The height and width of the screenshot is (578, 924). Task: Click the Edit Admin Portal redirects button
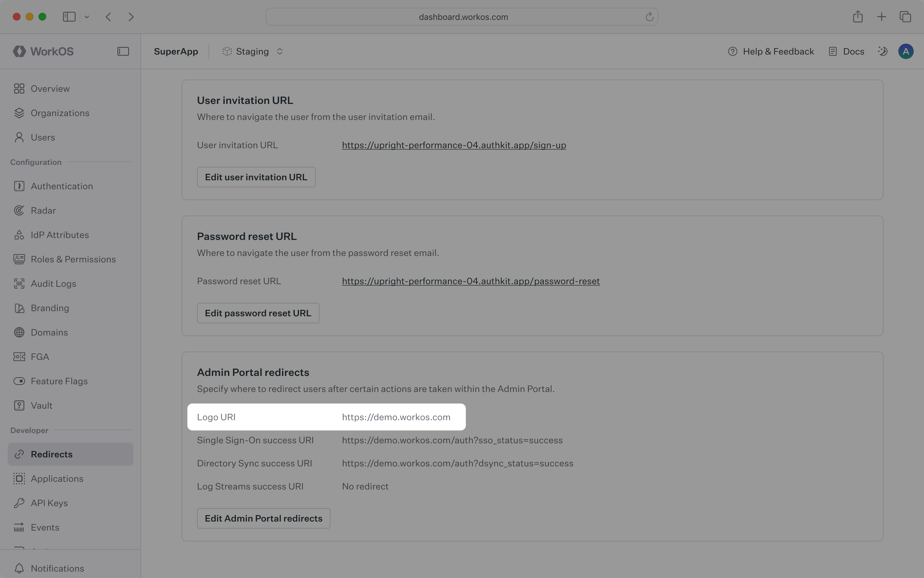263,518
